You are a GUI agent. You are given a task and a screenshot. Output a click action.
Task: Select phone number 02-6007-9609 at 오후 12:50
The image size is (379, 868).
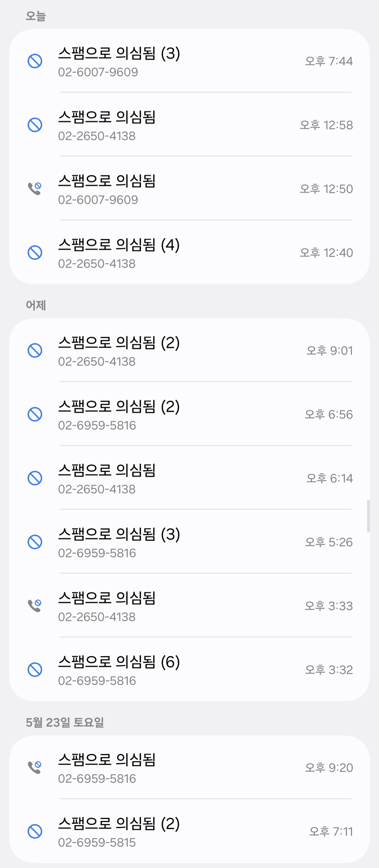pyautogui.click(x=98, y=200)
